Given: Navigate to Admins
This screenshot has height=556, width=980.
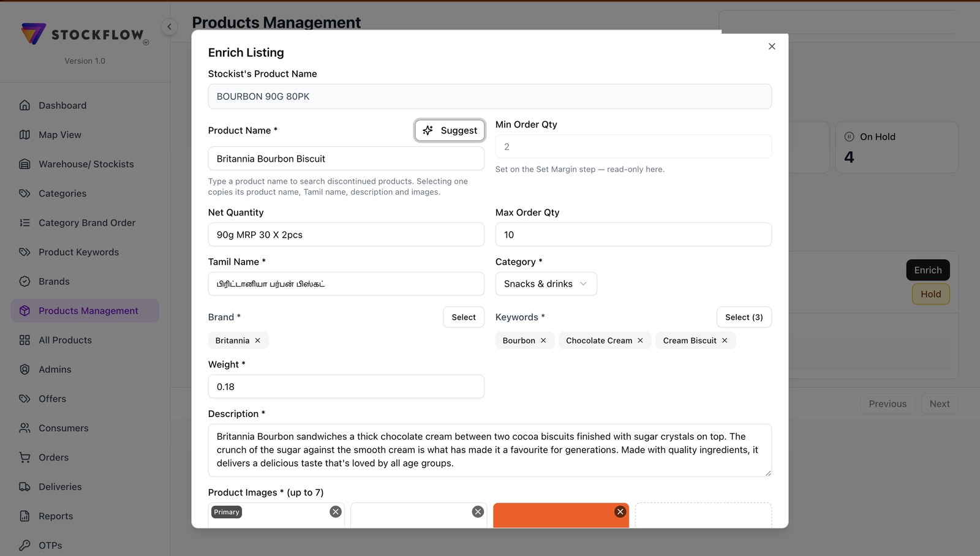Looking at the screenshot, I should [85, 370].
